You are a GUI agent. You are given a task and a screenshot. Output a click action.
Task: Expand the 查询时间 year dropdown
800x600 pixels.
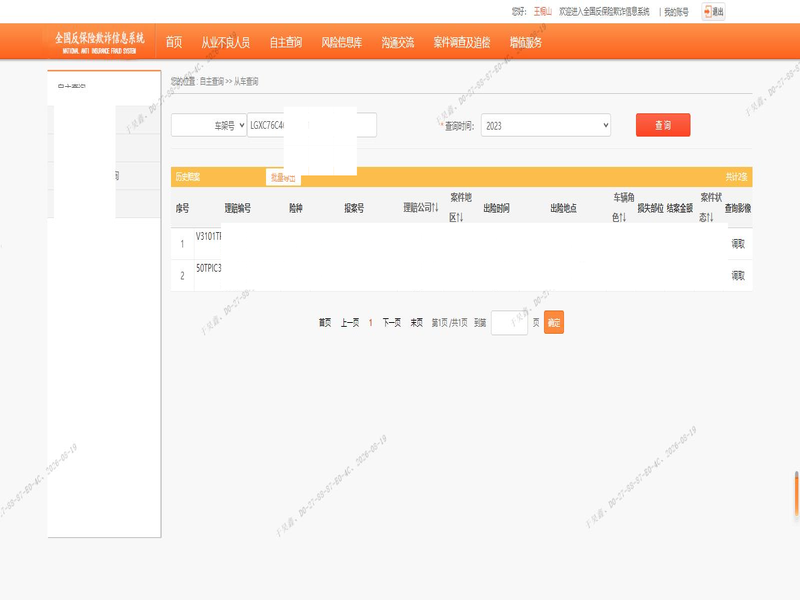click(545, 125)
